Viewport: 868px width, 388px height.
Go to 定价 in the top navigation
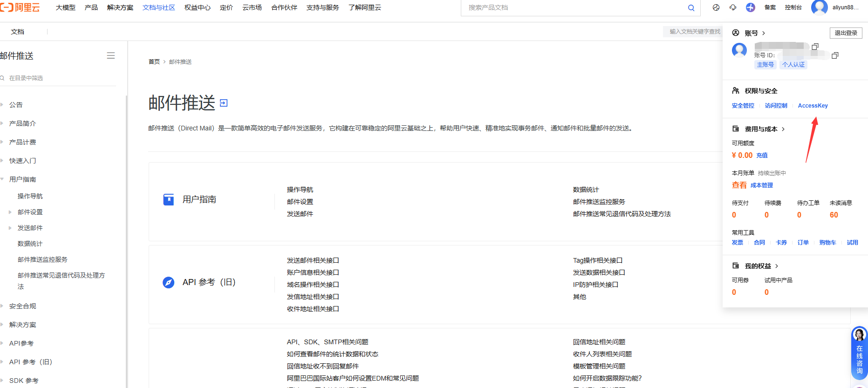click(x=226, y=7)
